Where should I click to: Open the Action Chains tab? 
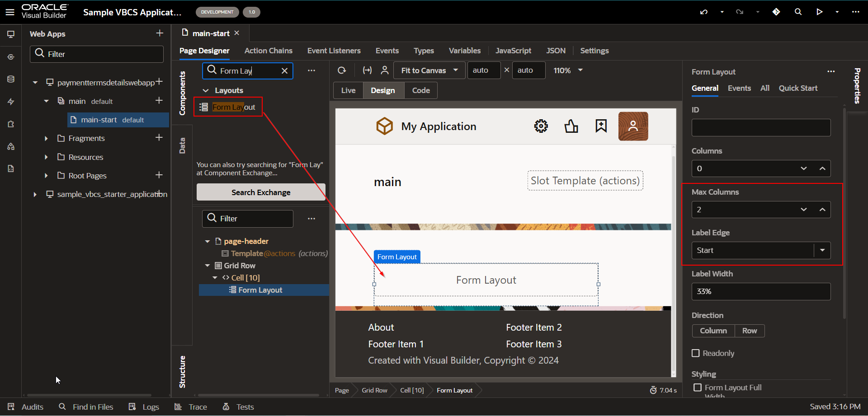[x=269, y=51]
